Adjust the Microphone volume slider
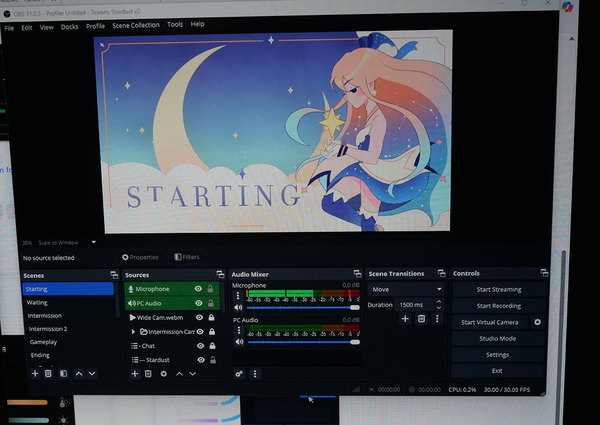The height and width of the screenshot is (425, 600). pyautogui.click(x=303, y=307)
